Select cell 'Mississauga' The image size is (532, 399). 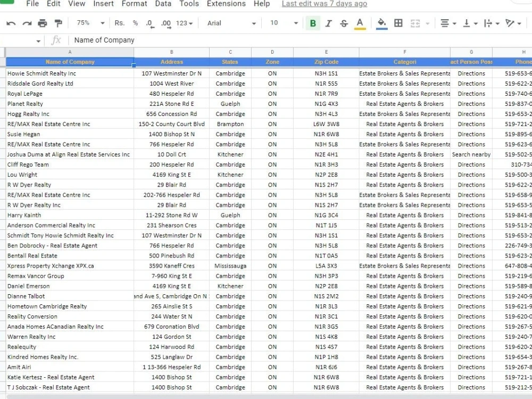tap(230, 266)
